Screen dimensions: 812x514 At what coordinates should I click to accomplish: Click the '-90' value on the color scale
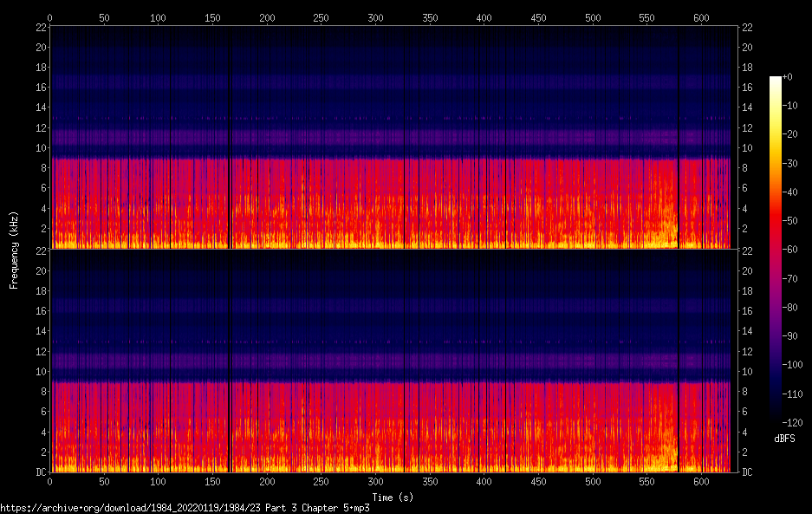point(789,336)
